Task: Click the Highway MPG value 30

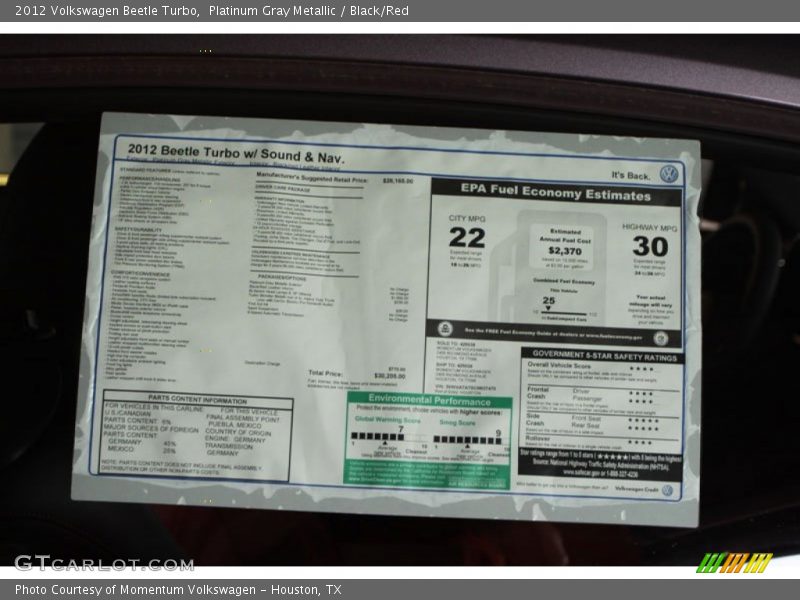Action: click(649, 246)
